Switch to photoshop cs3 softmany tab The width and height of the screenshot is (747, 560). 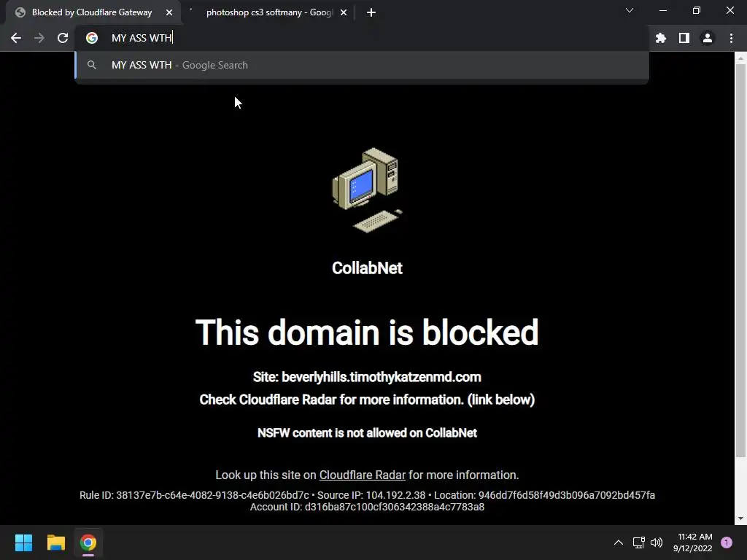coord(269,12)
